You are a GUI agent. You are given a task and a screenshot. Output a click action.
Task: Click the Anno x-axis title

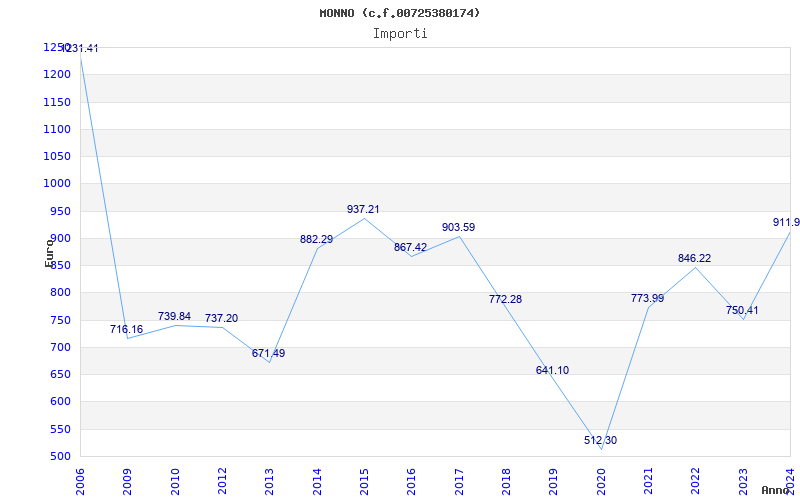(776, 490)
